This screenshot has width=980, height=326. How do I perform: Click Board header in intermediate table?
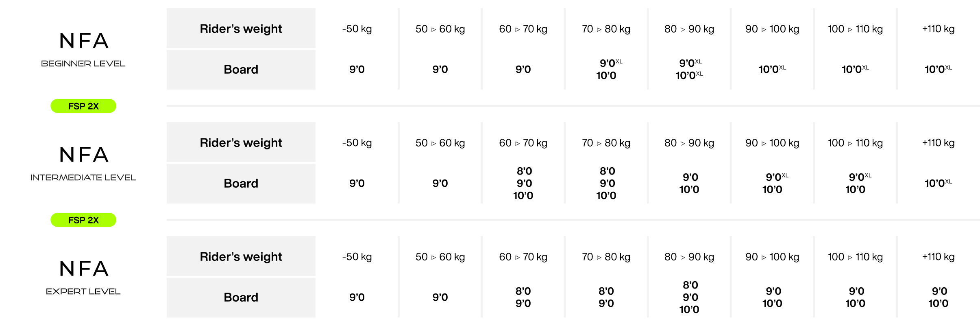point(241,183)
